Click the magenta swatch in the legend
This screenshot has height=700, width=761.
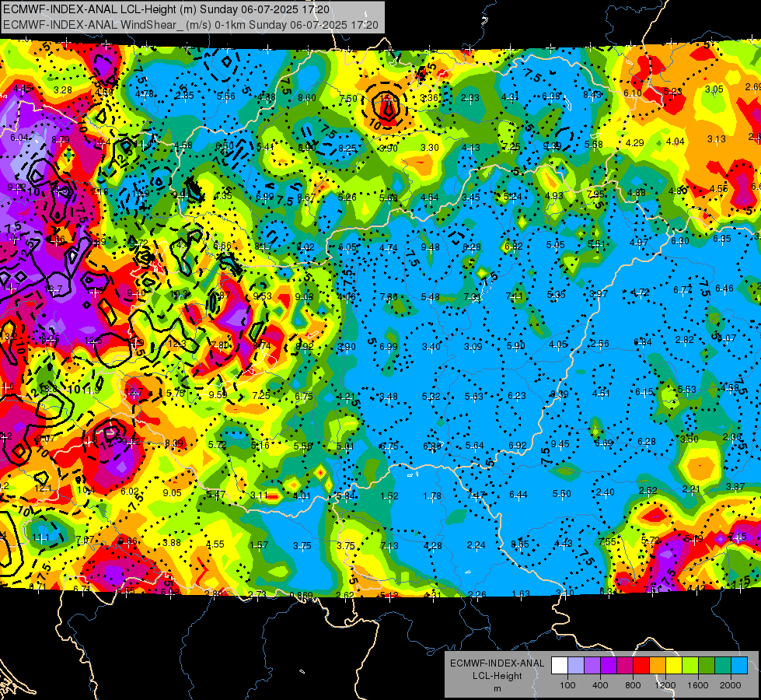coord(625,666)
